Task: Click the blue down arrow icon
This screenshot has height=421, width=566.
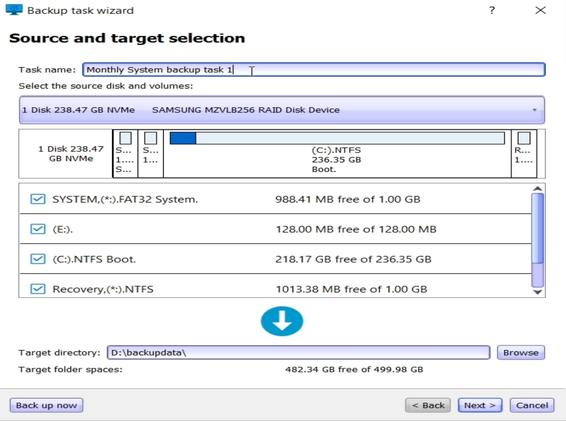Action: coord(282,321)
